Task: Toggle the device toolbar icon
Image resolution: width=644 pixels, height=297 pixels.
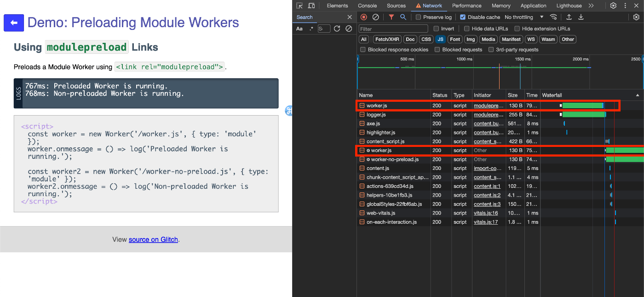Action: [x=311, y=6]
